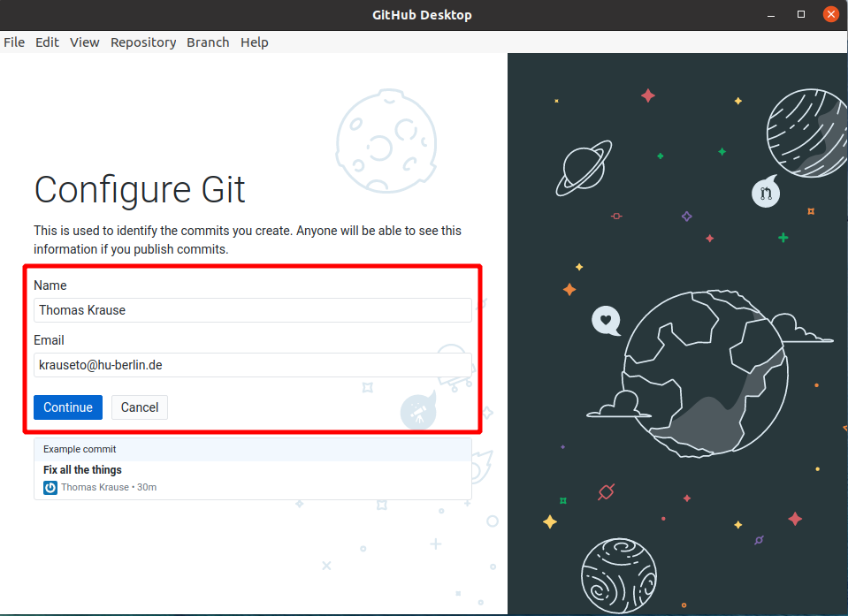
Task: Click the 'Example commit' header text
Action: click(x=80, y=449)
